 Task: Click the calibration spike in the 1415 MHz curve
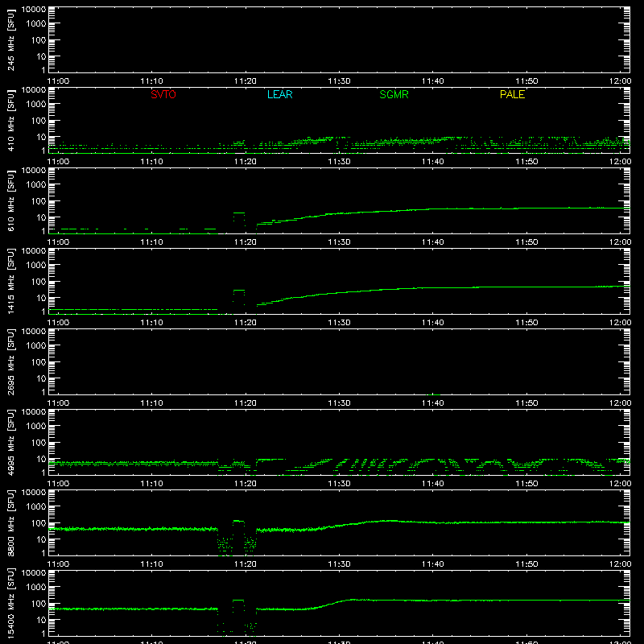pyautogui.click(x=239, y=291)
